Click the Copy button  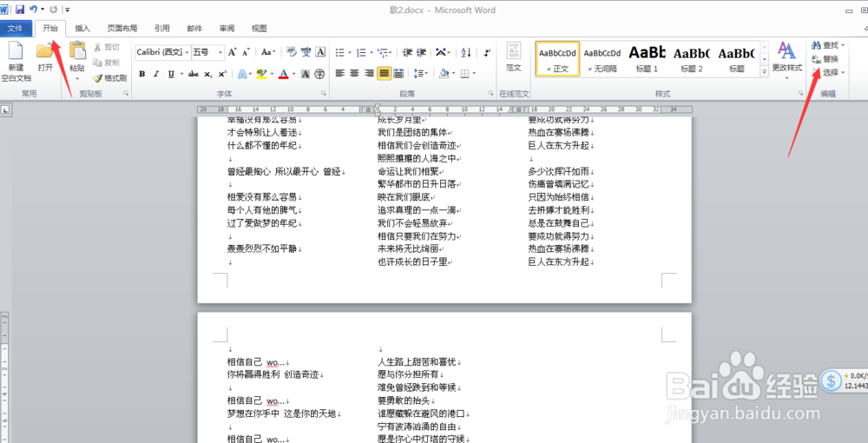(x=106, y=63)
